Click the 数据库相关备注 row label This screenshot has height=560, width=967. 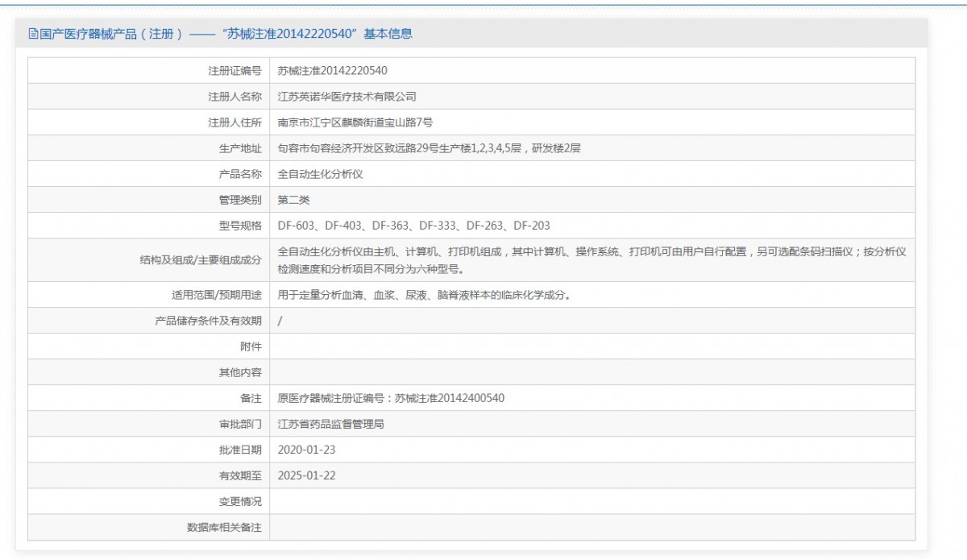click(224, 527)
